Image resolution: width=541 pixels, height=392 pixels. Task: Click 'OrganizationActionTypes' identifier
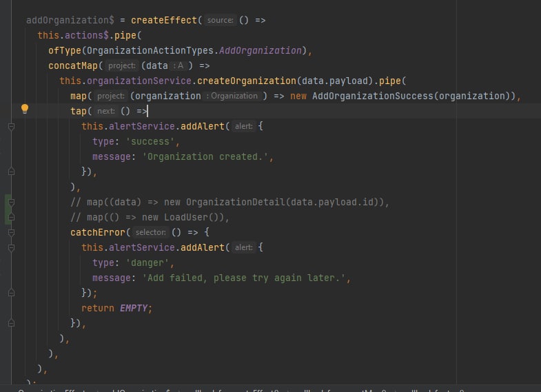tap(150, 51)
